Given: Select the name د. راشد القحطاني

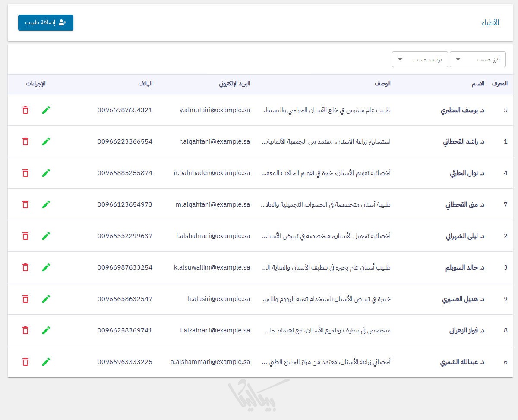Looking at the screenshot, I should tap(464, 141).
